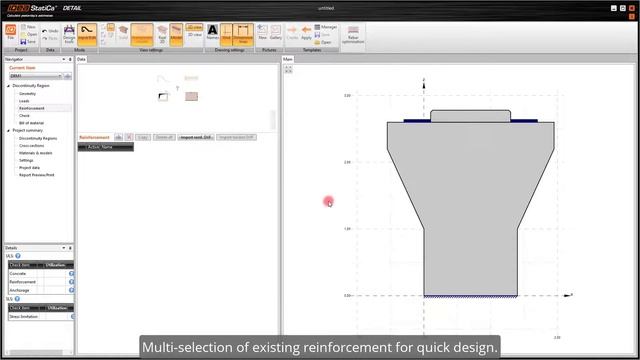Switch to Design tools mode
This screenshot has height=360, width=640.
[x=69, y=34]
